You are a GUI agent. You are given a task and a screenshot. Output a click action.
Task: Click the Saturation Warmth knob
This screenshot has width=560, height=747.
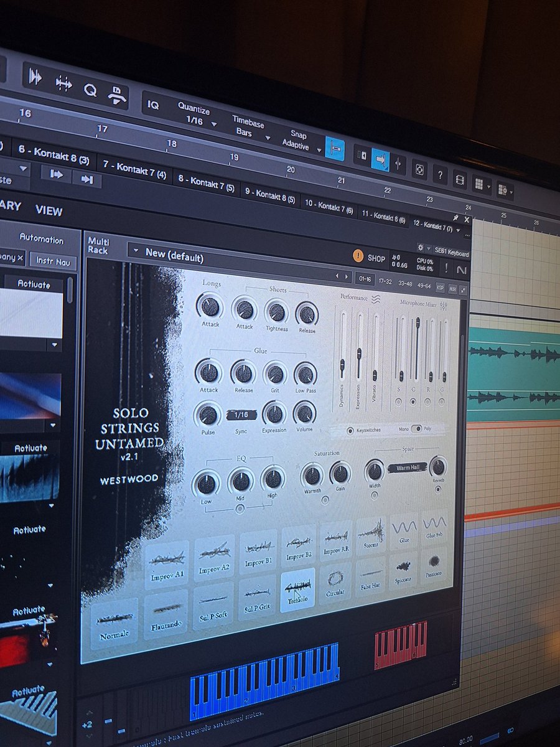(x=312, y=476)
